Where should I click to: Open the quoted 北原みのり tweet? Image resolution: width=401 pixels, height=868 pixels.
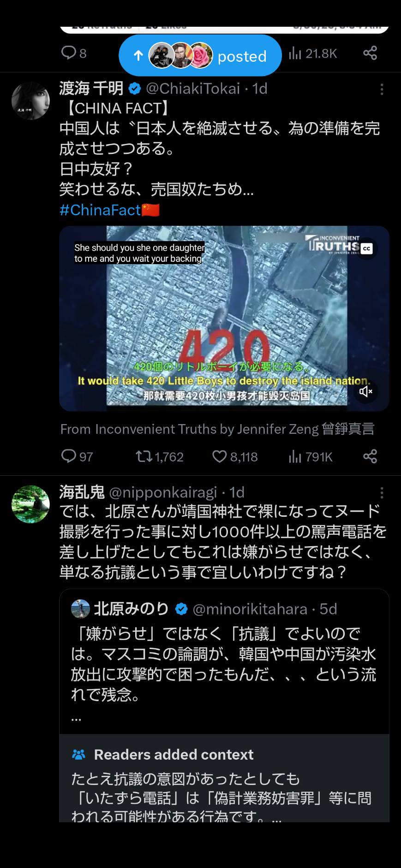(x=224, y=661)
